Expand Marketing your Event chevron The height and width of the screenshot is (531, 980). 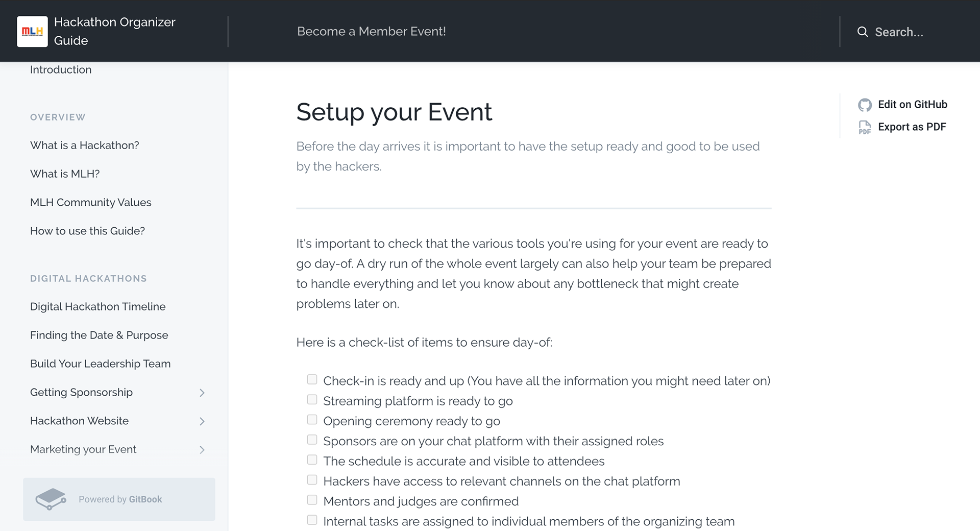point(202,450)
